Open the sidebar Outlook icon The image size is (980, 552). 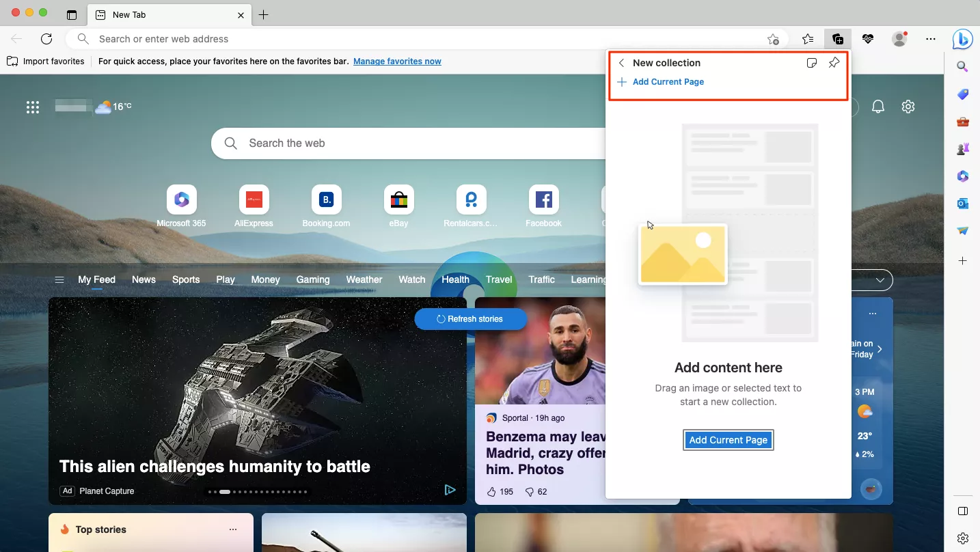pyautogui.click(x=962, y=204)
